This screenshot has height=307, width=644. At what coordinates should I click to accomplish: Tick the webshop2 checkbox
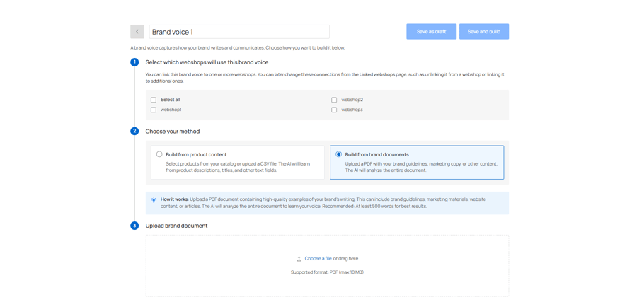tap(334, 100)
